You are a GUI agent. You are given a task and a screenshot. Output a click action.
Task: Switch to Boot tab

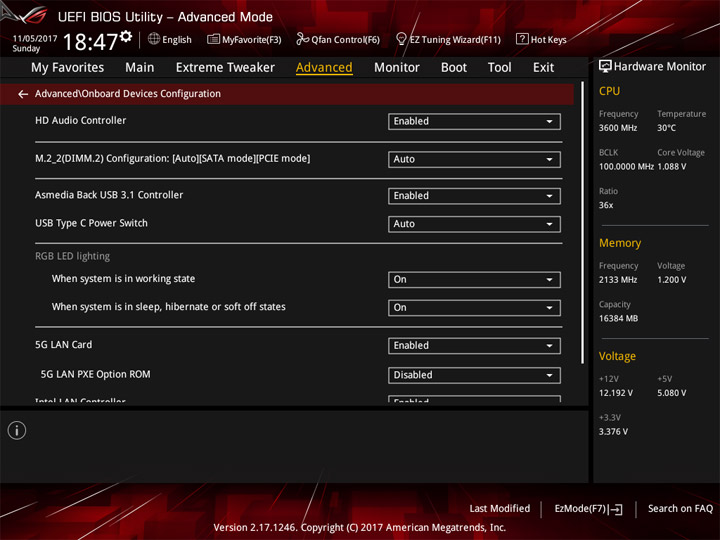[x=454, y=68]
